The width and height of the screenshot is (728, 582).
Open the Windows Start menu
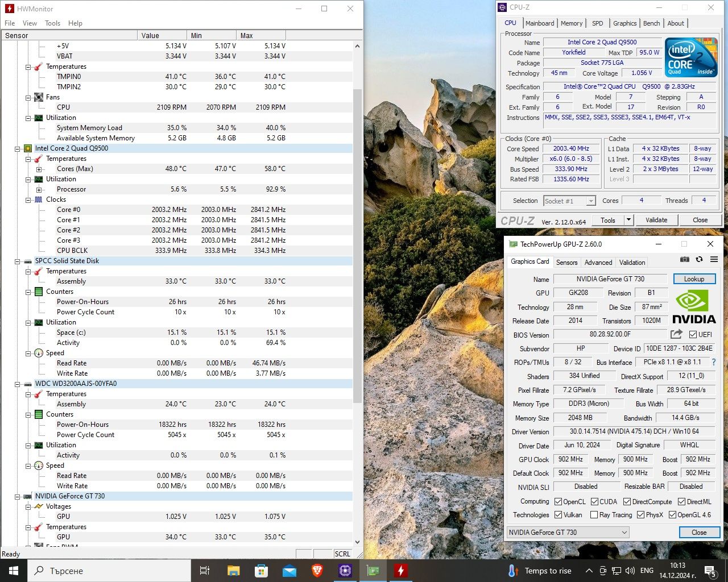click(x=14, y=571)
